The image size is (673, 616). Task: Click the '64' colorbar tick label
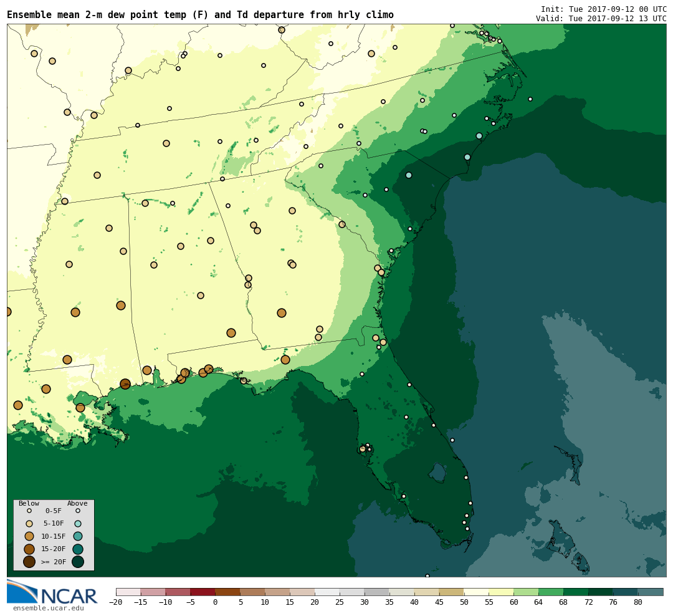pyautogui.click(x=539, y=602)
